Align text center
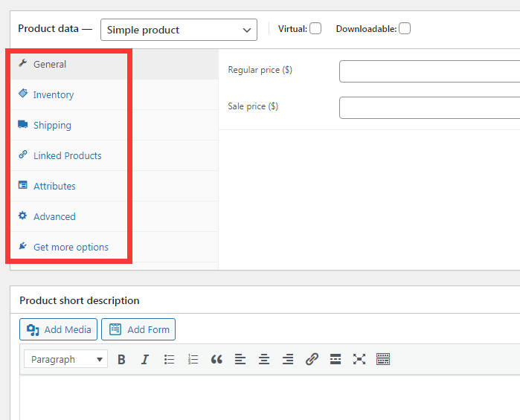Image resolution: width=520 pixels, height=420 pixels. pos(264,359)
